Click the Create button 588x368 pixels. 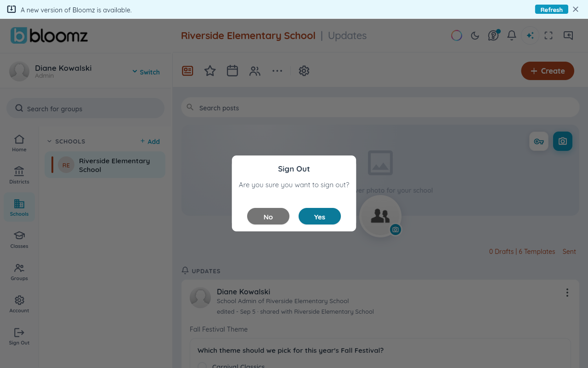pyautogui.click(x=548, y=71)
